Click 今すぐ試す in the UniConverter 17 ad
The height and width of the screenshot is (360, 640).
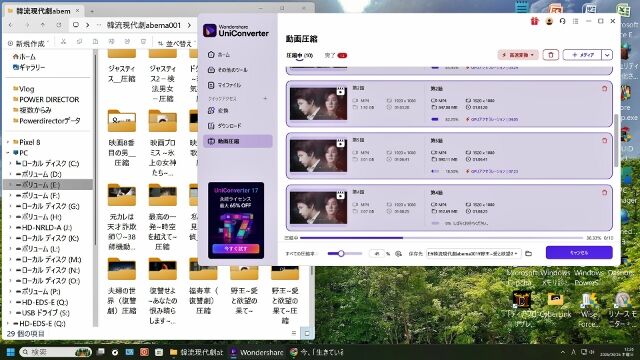click(236, 249)
